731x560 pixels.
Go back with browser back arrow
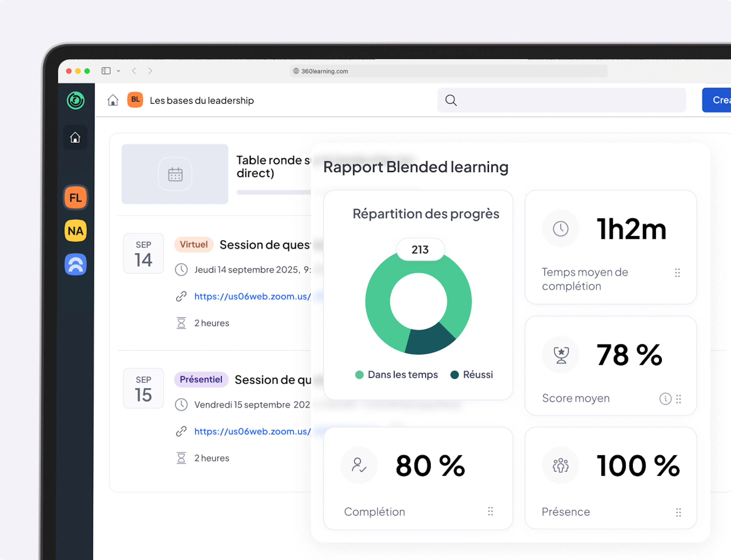point(134,71)
